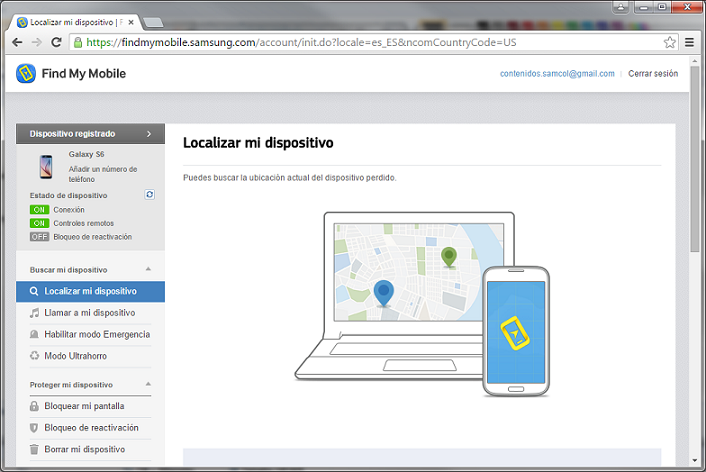Image resolution: width=706 pixels, height=472 pixels.
Task: Open the Chrome hamburger menu
Action: pos(689,42)
